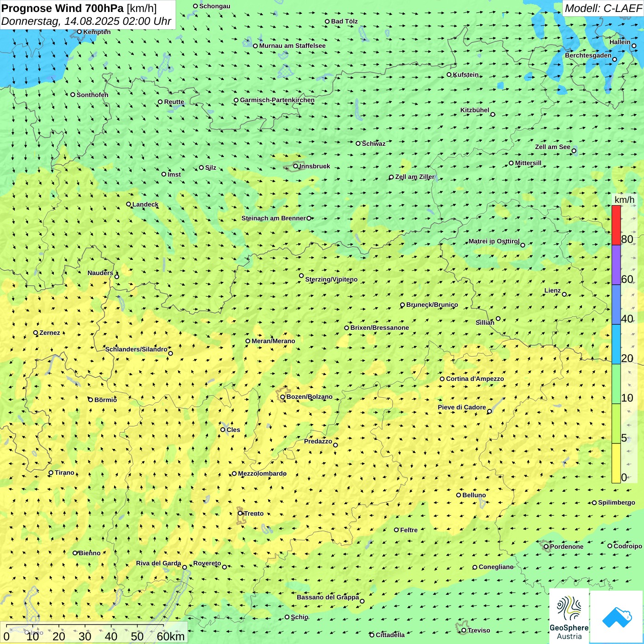This screenshot has width=644, height=644.
Task: Click the Cles label
Action: pos(233,430)
